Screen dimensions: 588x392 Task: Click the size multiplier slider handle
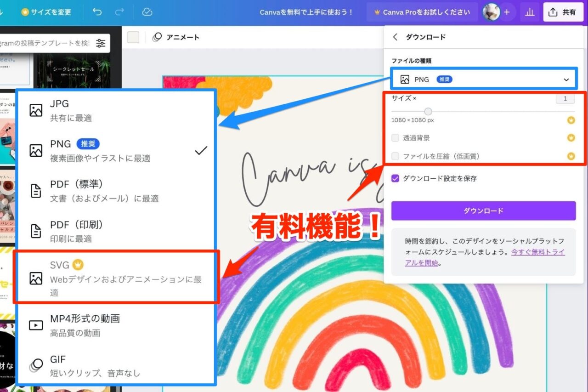[428, 111]
